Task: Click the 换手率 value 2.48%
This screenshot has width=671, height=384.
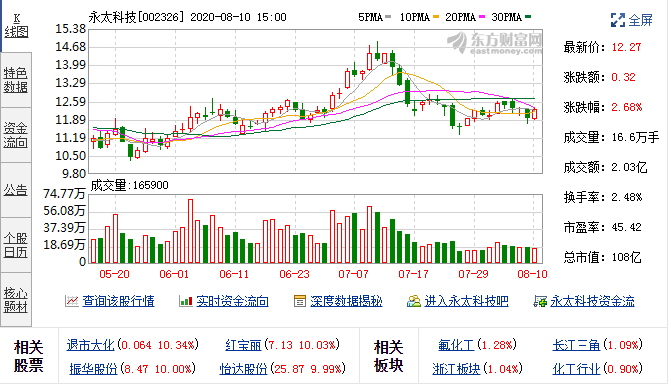Action: (626, 197)
